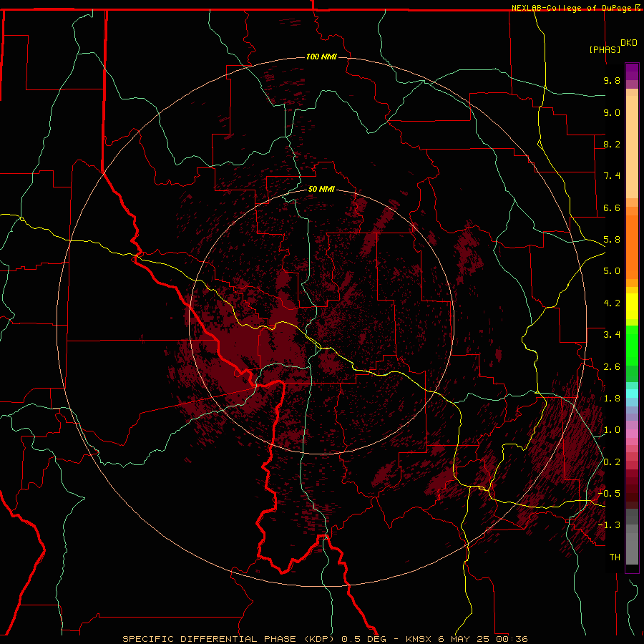The height and width of the screenshot is (644, 644).
Task: Click the yellow band in the color bar
Action: (632, 306)
